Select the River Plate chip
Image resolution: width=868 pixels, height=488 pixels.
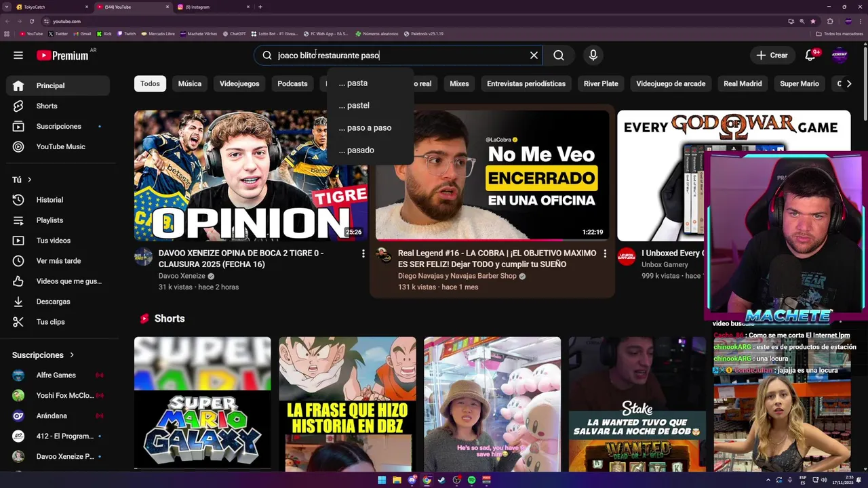click(601, 84)
